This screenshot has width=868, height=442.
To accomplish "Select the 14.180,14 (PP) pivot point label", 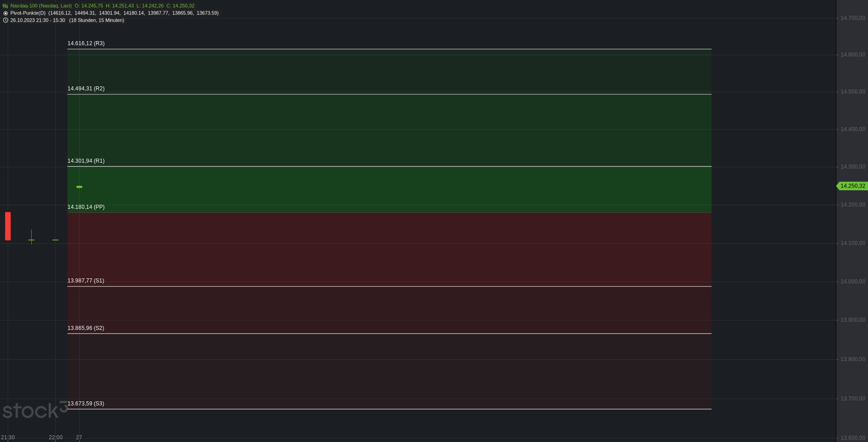I will click(x=86, y=207).
